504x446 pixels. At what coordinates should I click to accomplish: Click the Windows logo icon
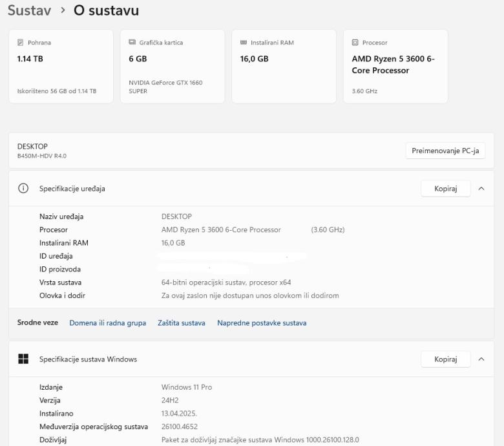24,359
